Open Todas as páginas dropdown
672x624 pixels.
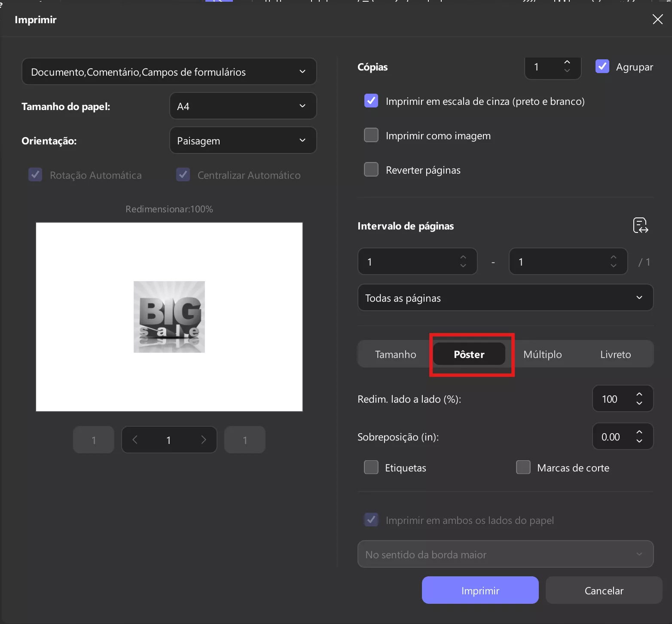[x=505, y=298]
